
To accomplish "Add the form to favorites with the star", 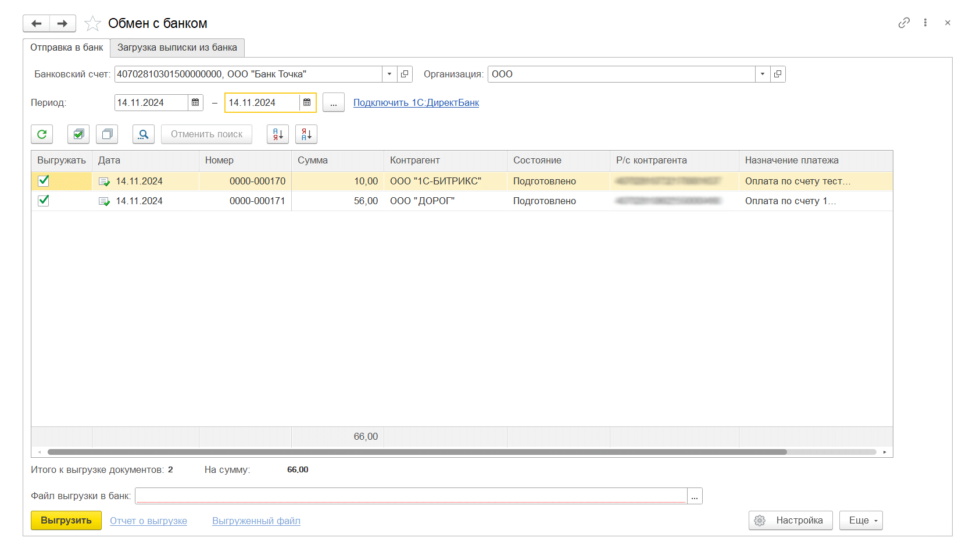I will tap(92, 24).
